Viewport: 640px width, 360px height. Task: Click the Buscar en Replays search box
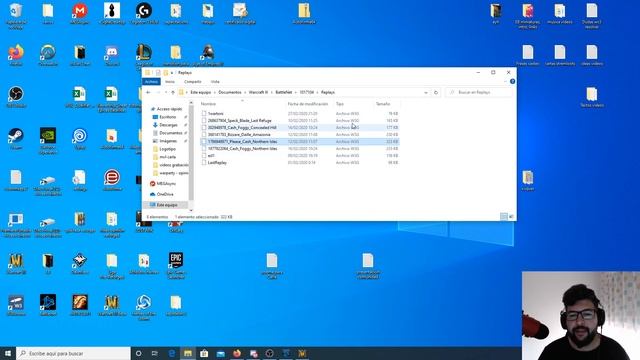tap(479, 93)
